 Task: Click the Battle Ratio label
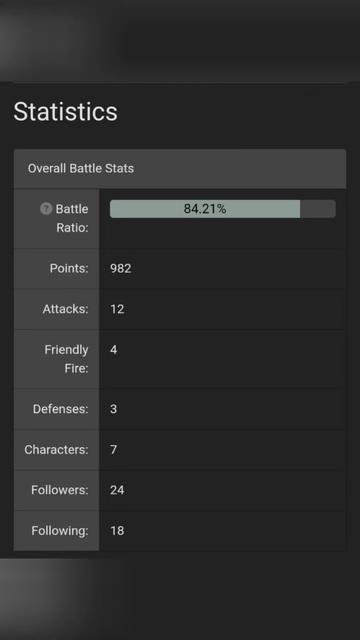72,218
